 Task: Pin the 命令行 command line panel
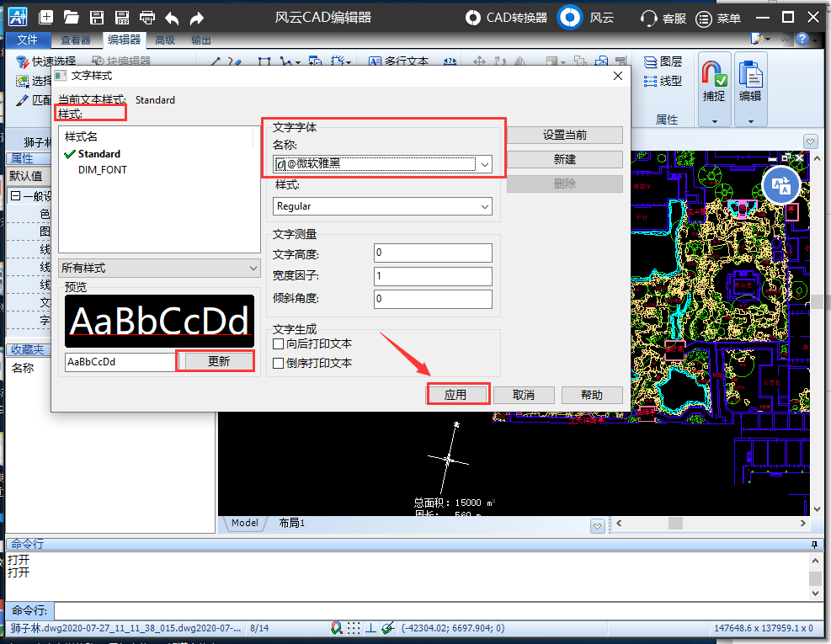click(x=814, y=545)
